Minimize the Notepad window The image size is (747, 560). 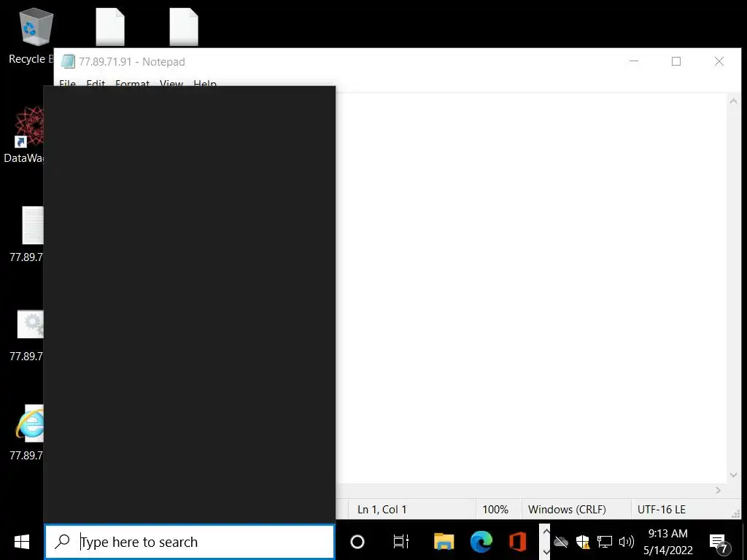tap(634, 61)
